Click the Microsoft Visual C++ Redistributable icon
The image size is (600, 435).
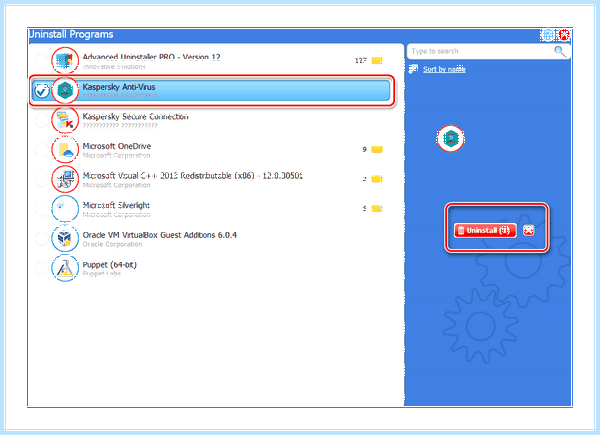coord(65,179)
